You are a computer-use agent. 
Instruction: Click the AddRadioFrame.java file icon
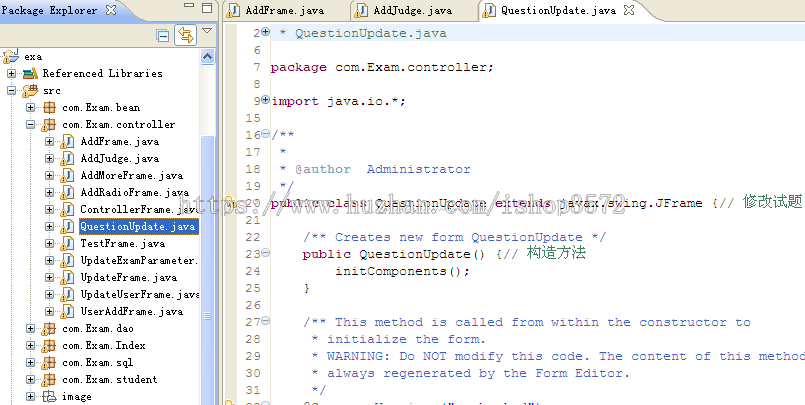tap(67, 192)
